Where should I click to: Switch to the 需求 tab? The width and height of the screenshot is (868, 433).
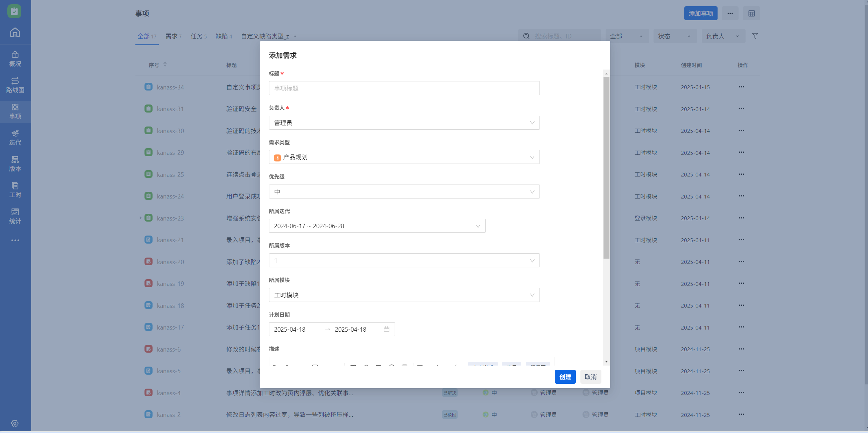[173, 36]
